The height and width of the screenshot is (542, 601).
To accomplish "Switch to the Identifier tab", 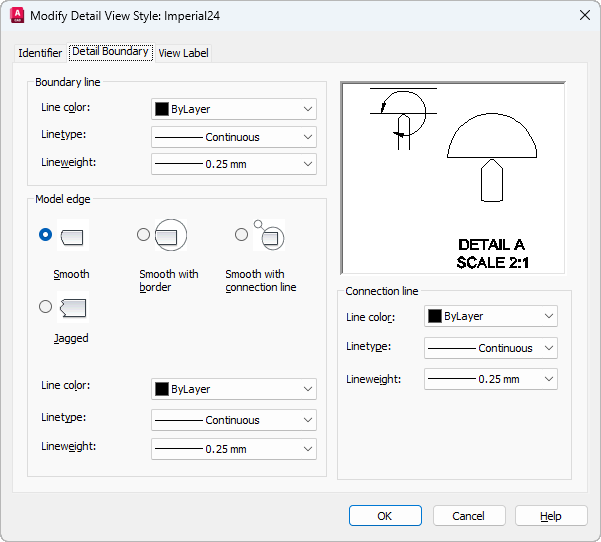I will coord(40,53).
